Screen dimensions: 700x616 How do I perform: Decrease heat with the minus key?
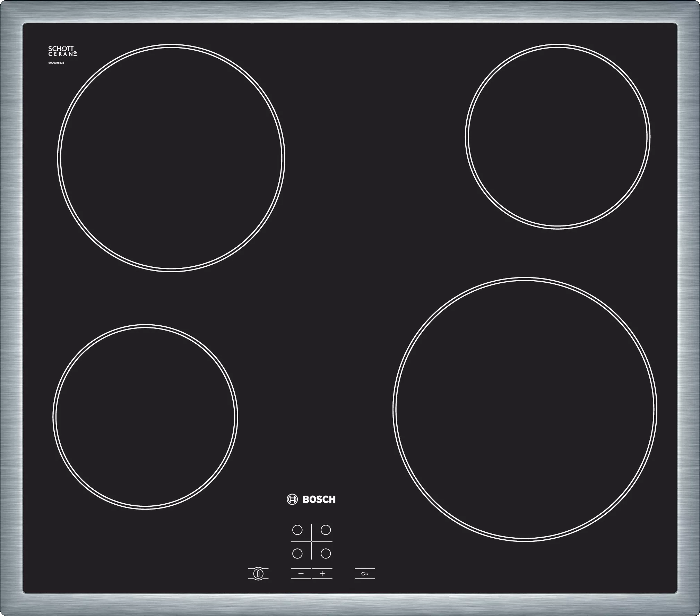point(301,574)
